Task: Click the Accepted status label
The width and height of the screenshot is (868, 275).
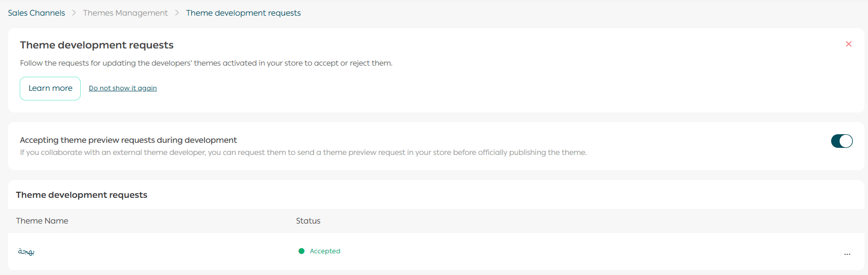Action: [325, 251]
